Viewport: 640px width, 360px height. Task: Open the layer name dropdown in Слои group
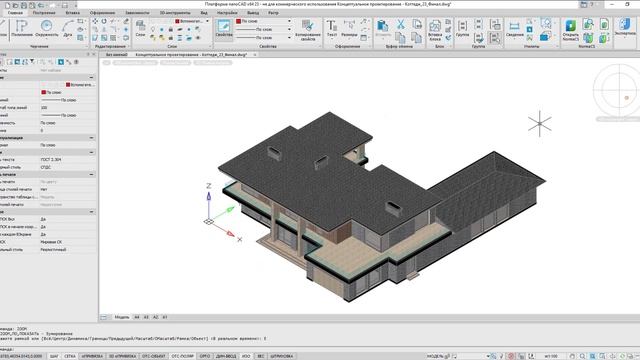(x=207, y=21)
